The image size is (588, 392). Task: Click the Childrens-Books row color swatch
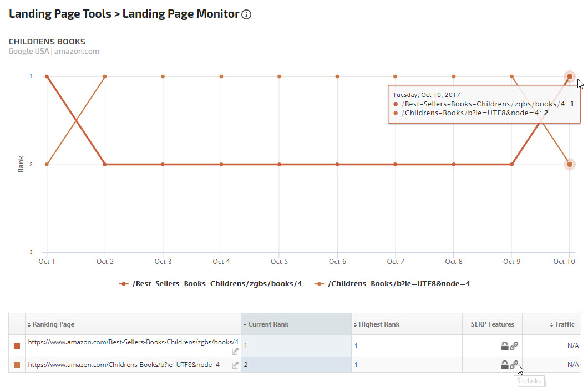point(17,365)
